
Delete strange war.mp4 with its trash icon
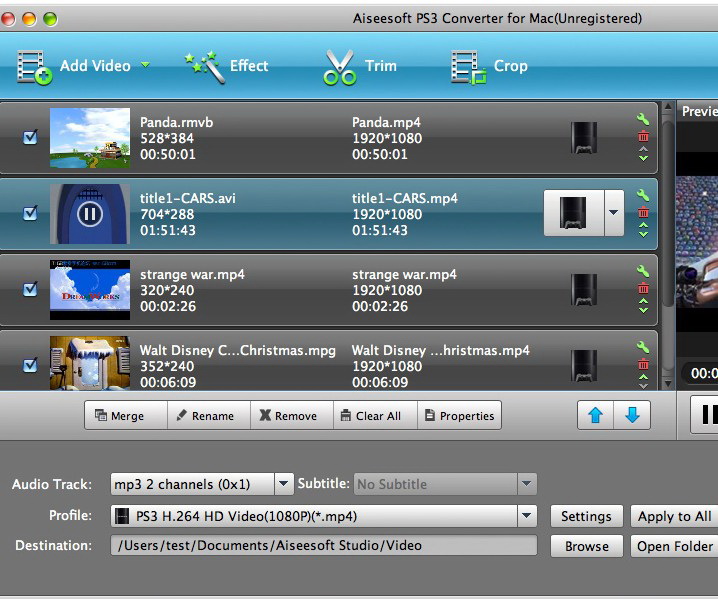[643, 288]
